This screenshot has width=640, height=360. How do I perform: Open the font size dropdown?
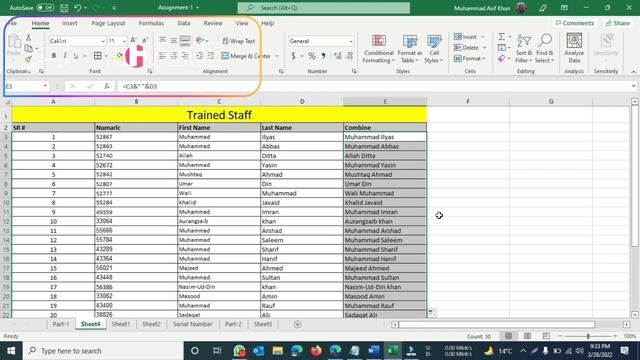tap(124, 41)
